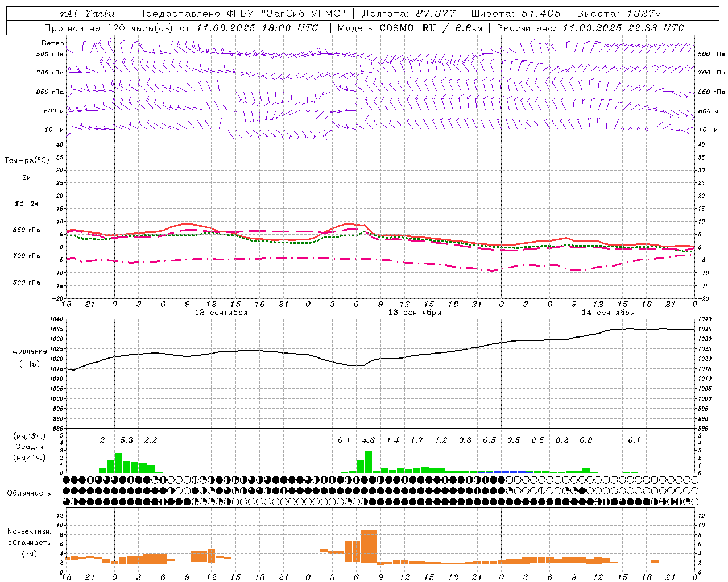The height and width of the screenshot is (582, 728).
Task: Click the tallest green precipitation bar
Action: pyautogui.click(x=368, y=462)
